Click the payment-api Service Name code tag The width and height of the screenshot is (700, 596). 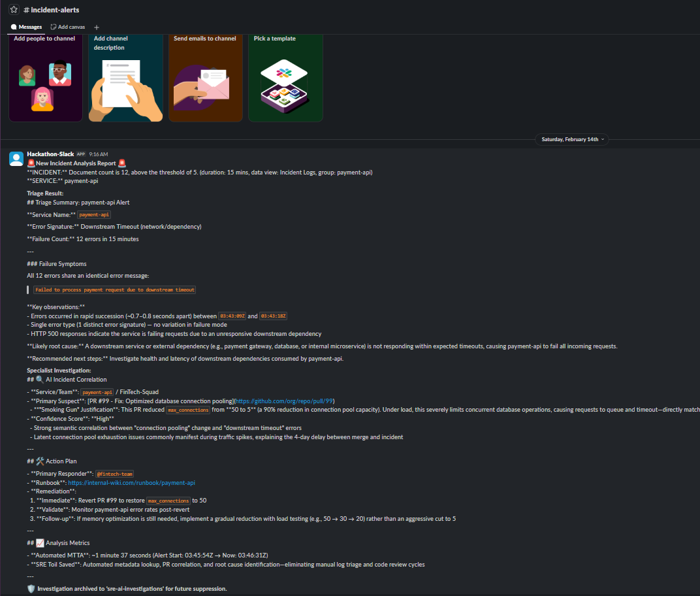[x=94, y=215]
